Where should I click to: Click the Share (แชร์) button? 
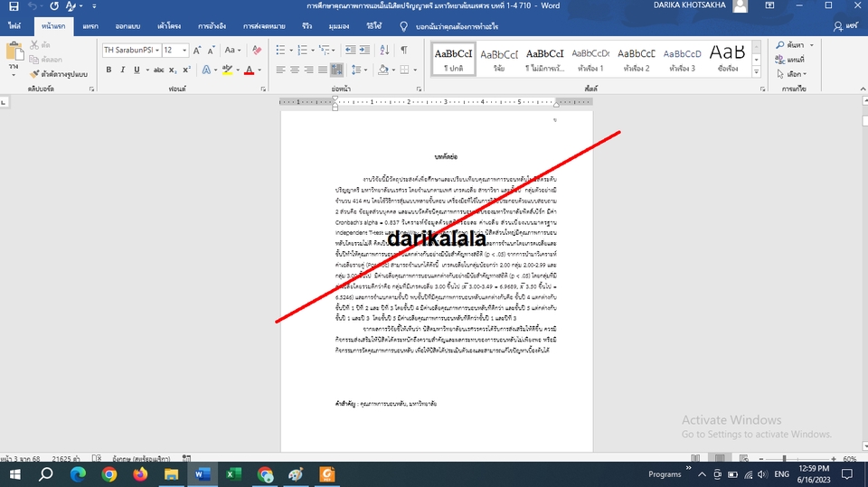pos(846,26)
